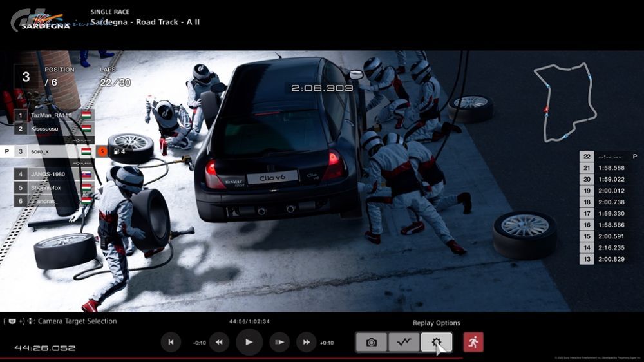Click the 44:56/1:02:34 replay time counter
The width and height of the screenshot is (644, 362).
point(249,321)
